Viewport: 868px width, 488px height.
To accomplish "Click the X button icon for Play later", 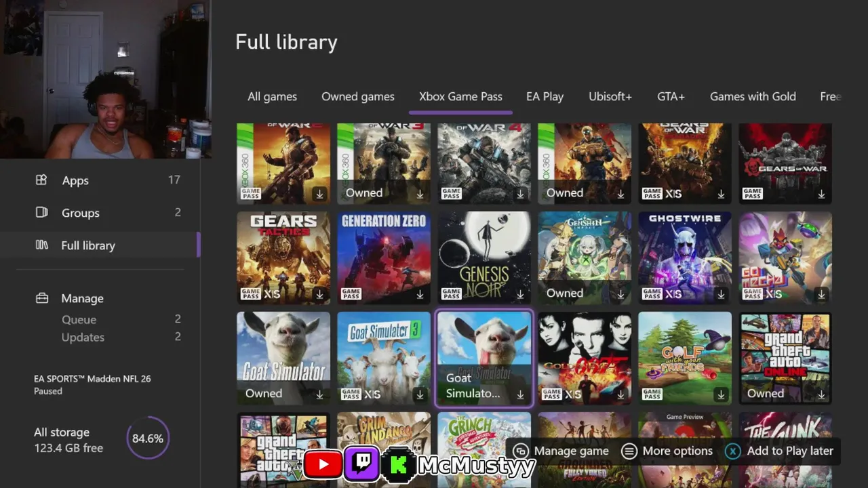I will (x=733, y=451).
